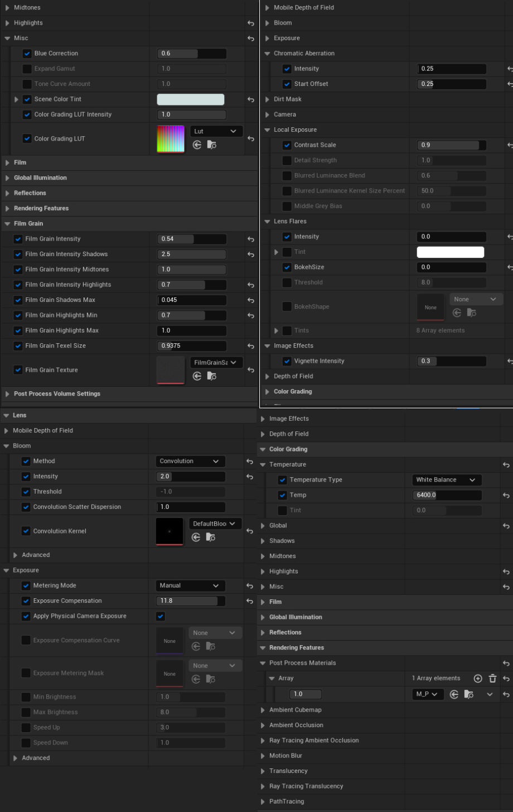
Task: Reset Film Grain Intensity to default
Action: (x=251, y=239)
